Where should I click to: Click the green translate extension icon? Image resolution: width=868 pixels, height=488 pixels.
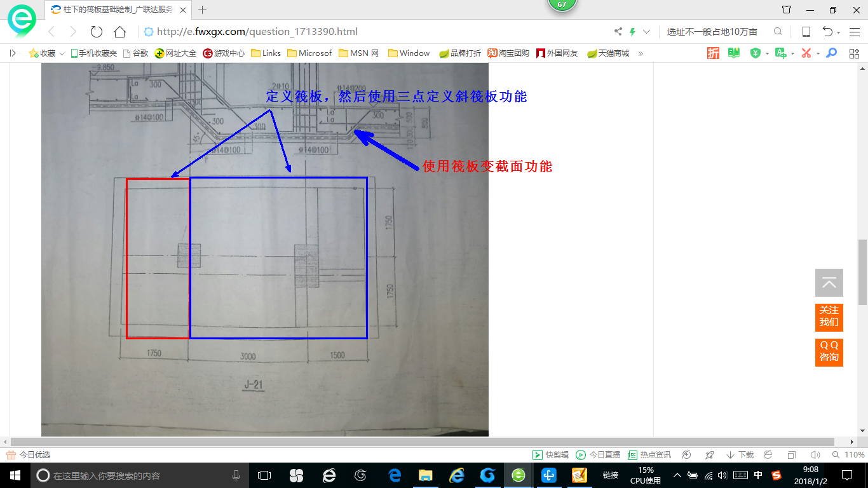point(781,53)
